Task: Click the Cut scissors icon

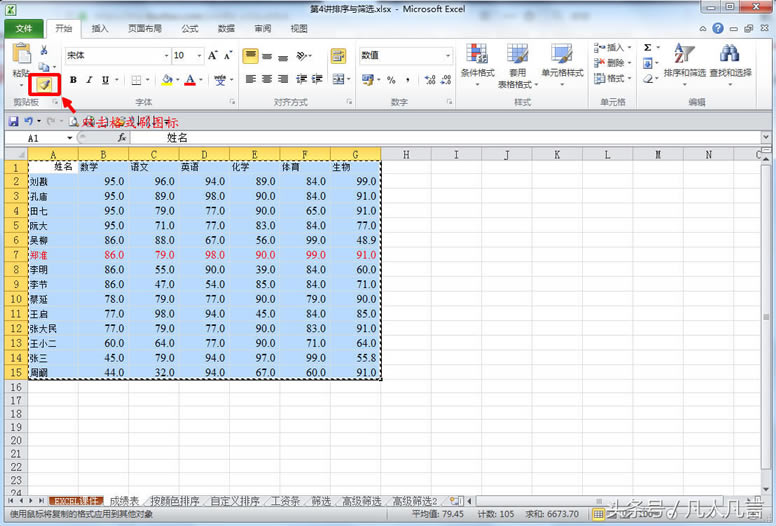Action: tap(43, 50)
